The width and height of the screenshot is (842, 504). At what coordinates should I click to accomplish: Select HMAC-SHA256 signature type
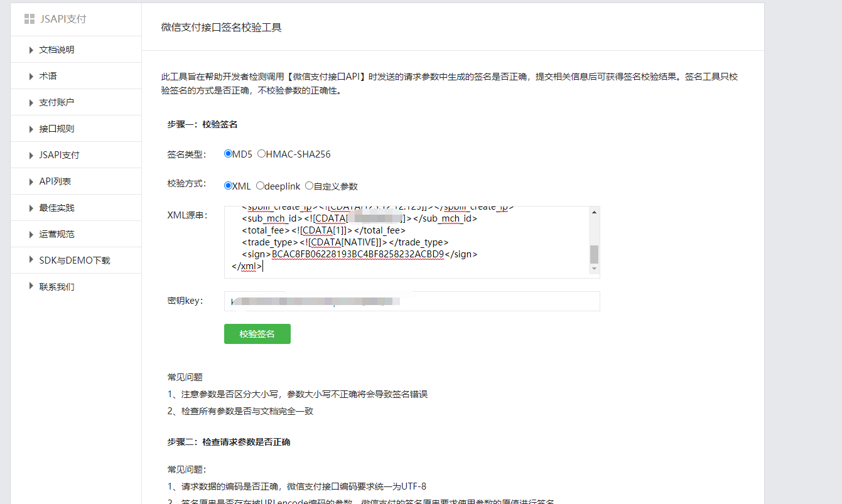click(x=261, y=154)
